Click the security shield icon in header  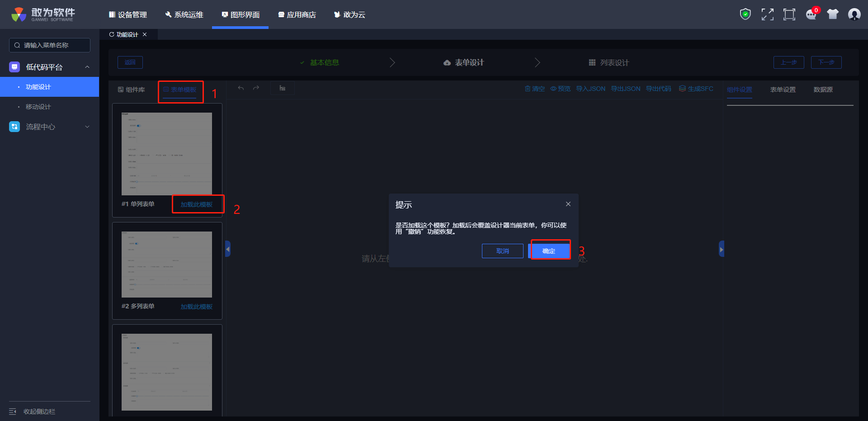pyautogui.click(x=745, y=14)
